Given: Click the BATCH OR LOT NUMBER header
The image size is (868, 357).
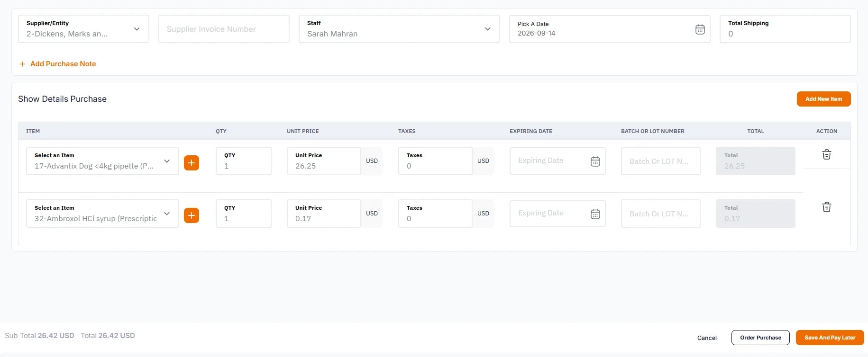Looking at the screenshot, I should coord(653,131).
